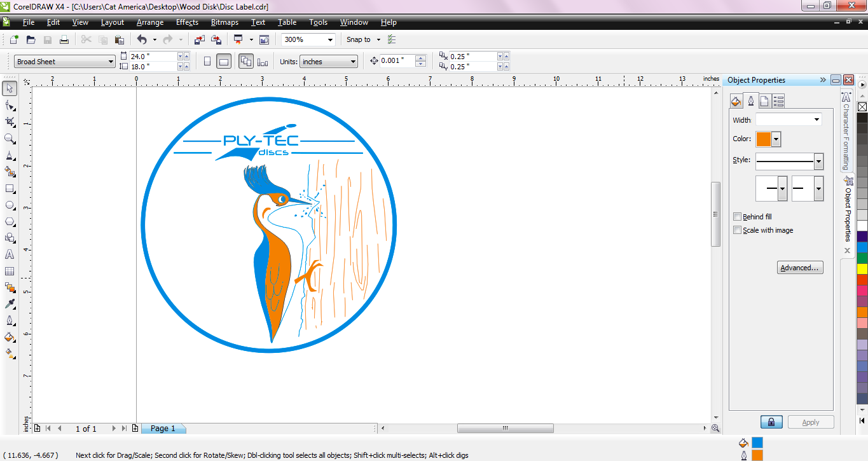
Task: Enable the Scale with image checkbox
Action: pyautogui.click(x=738, y=230)
